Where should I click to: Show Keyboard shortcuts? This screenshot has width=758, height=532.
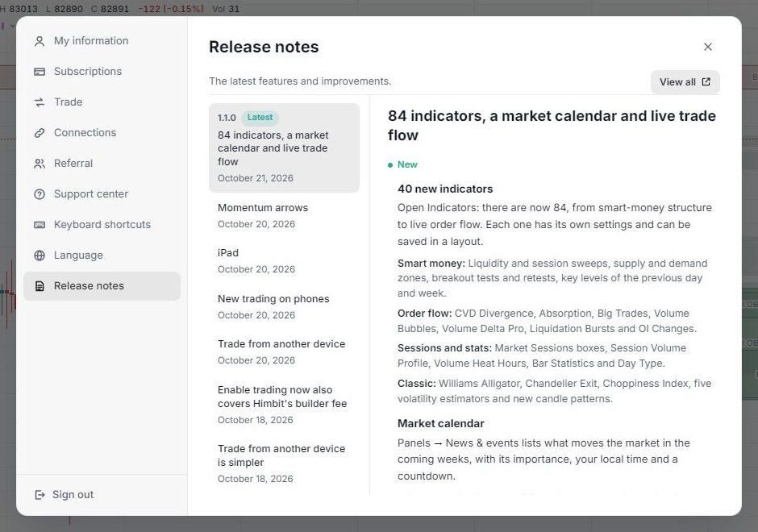point(102,225)
